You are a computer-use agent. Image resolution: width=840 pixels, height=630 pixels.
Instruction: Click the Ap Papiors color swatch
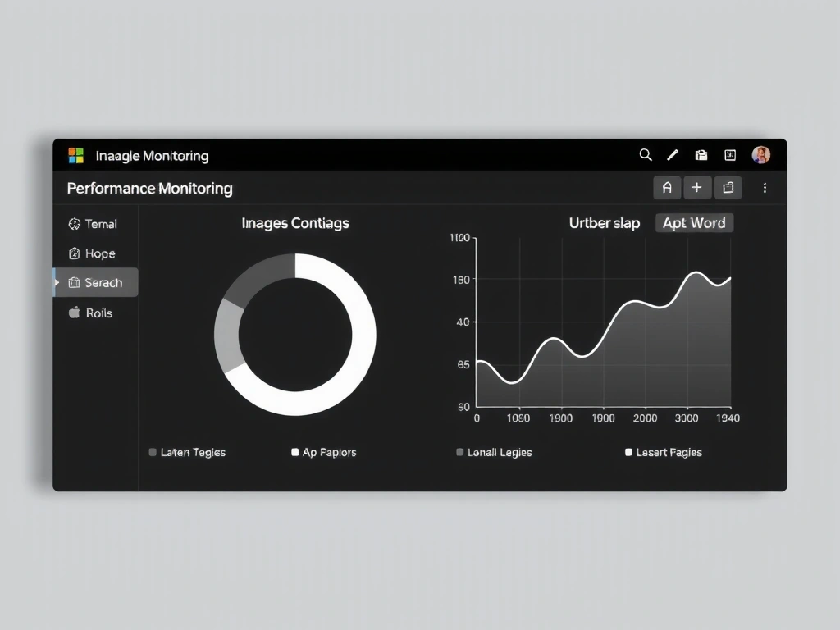[294, 452]
